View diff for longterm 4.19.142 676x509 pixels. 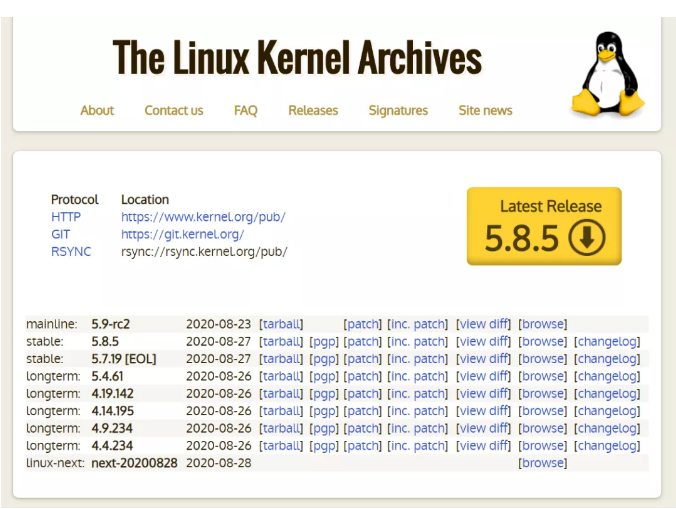[x=483, y=393]
